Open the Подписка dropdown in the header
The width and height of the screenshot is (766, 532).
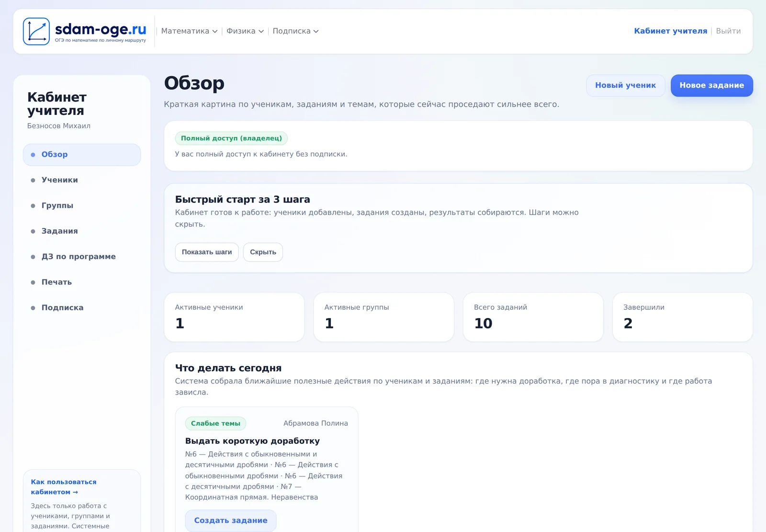(x=295, y=31)
